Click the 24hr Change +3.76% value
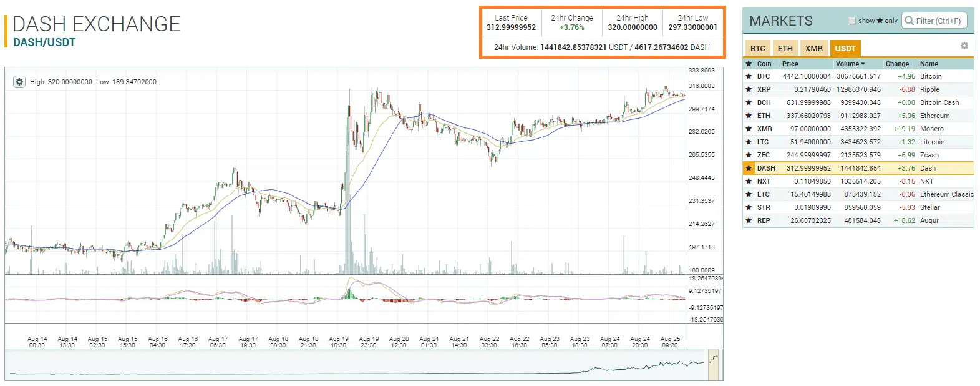 point(571,27)
